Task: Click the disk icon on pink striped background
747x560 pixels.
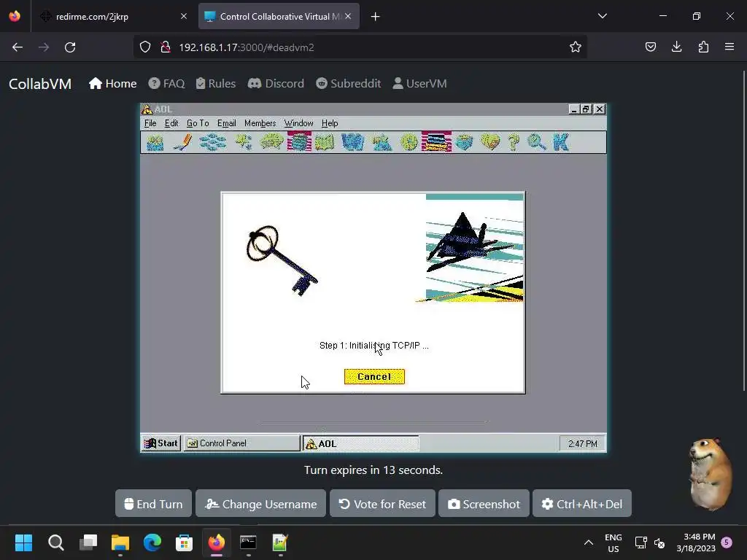Action: coord(299,142)
